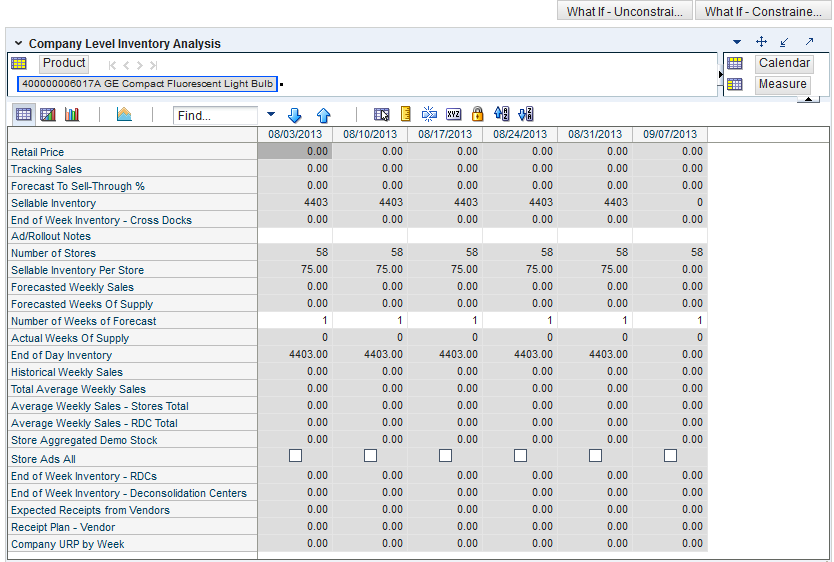The height and width of the screenshot is (562, 834).
Task: Check Store Ads All for 08/17/2013
Action: click(445, 456)
